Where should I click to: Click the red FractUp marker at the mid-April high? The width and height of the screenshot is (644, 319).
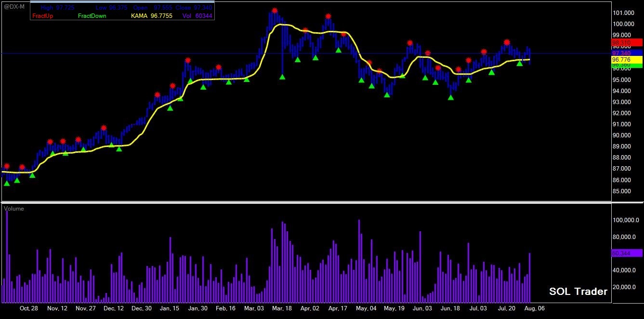328,16
